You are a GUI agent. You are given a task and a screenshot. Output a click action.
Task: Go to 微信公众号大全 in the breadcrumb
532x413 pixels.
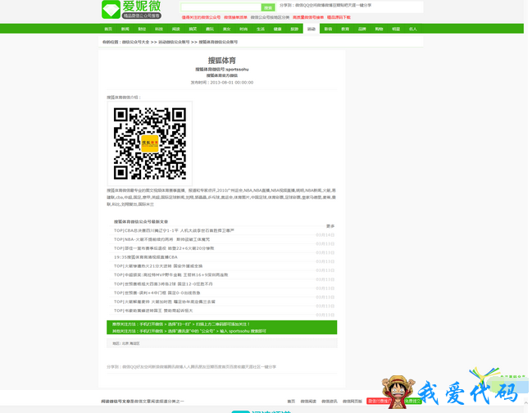pos(136,42)
